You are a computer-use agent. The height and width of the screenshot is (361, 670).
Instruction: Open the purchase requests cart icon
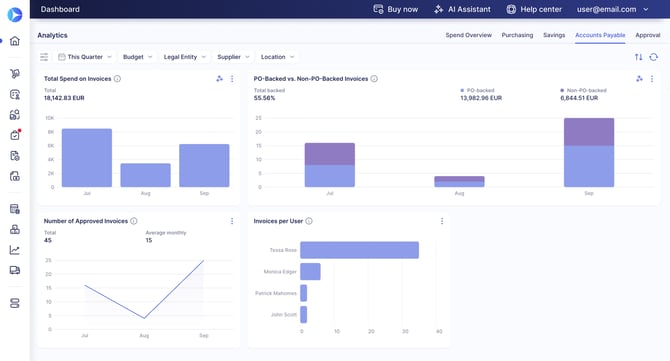click(x=15, y=73)
